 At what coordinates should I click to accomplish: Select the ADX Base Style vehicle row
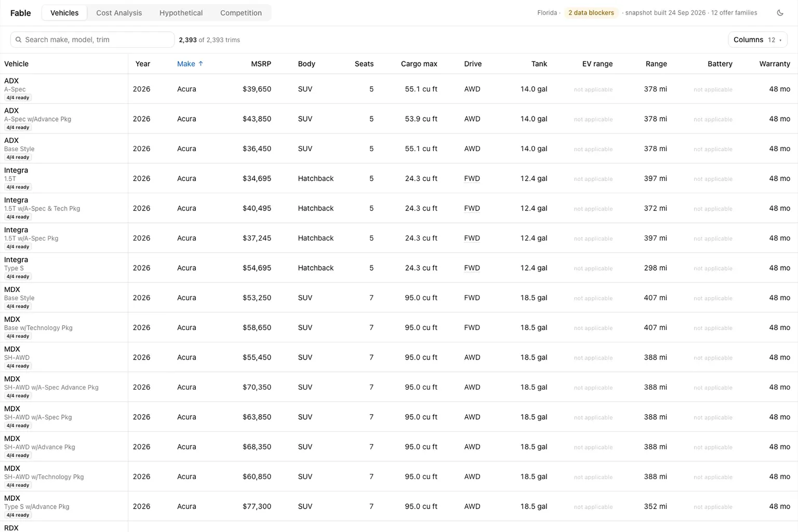(399, 149)
